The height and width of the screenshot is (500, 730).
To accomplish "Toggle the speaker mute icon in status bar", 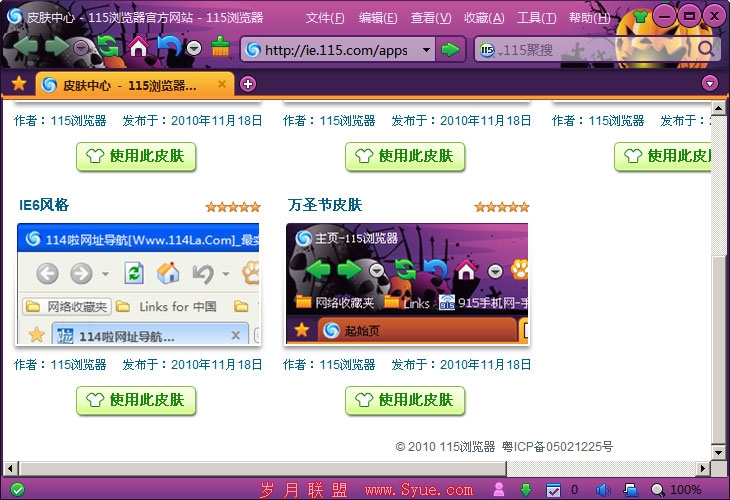I will [x=603, y=490].
